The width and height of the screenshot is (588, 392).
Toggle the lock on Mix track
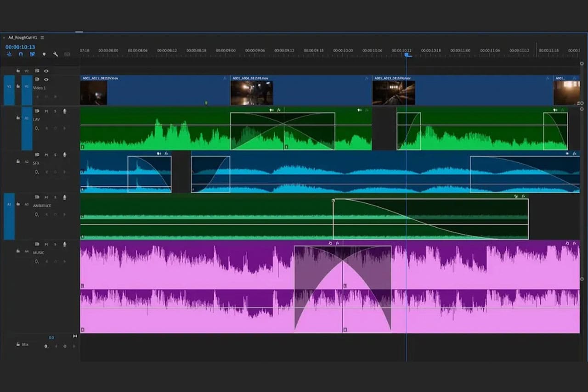click(18, 344)
